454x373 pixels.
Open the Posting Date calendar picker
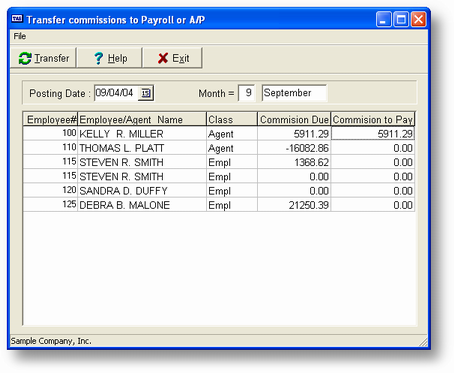[x=146, y=93]
